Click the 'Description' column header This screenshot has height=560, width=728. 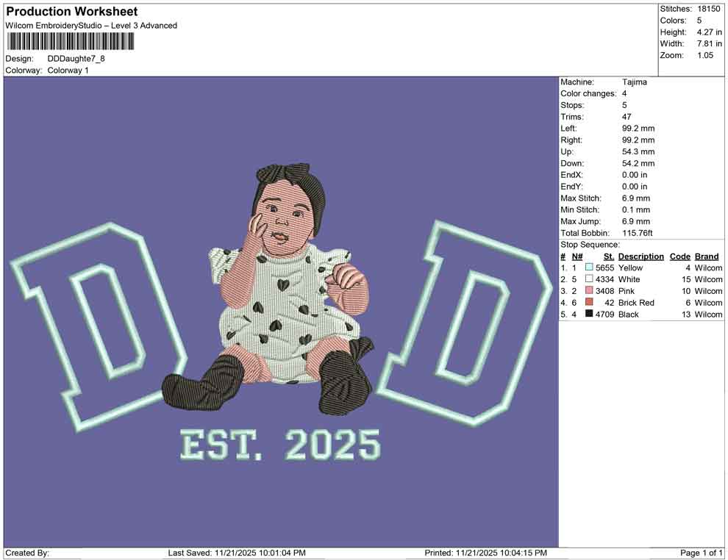click(640, 256)
